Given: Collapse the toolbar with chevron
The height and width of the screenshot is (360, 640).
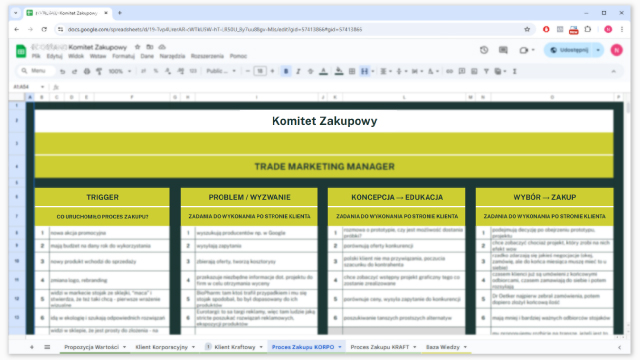Looking at the screenshot, I should 613,71.
